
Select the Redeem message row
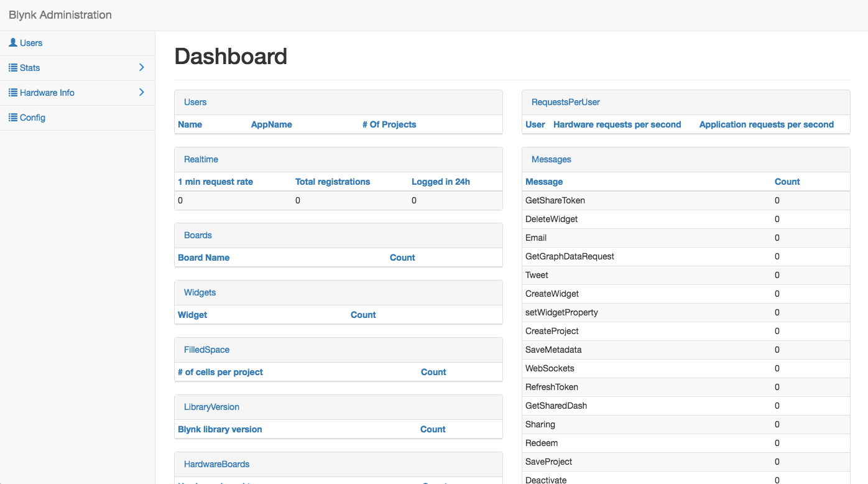coord(686,443)
